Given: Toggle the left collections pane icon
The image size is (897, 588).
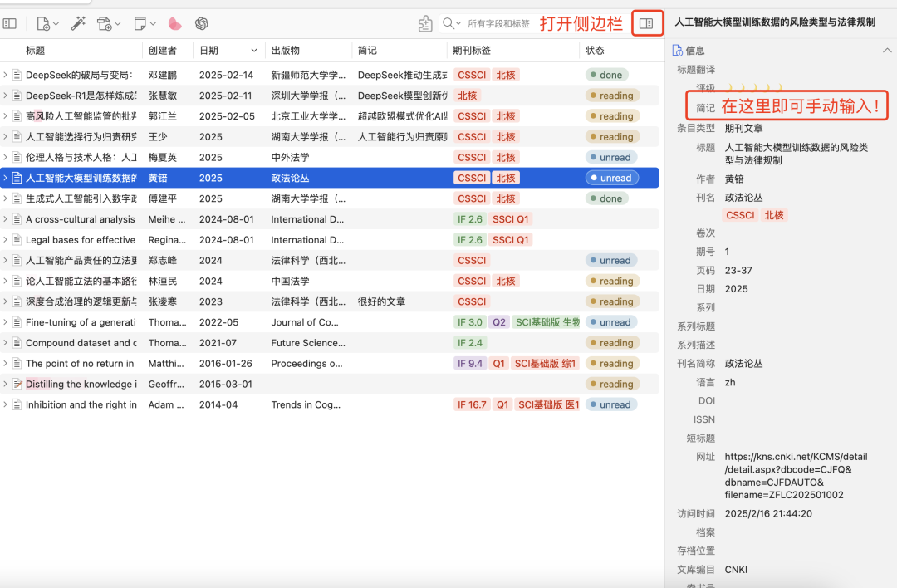Looking at the screenshot, I should [10, 23].
